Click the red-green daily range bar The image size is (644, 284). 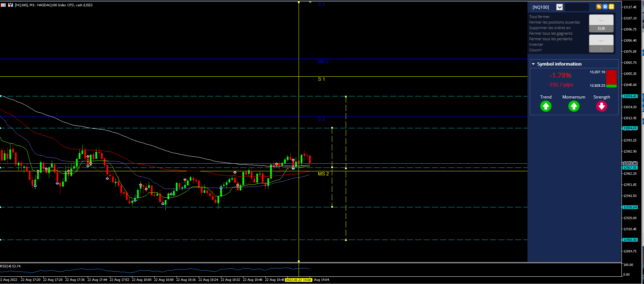pyautogui.click(x=611, y=79)
